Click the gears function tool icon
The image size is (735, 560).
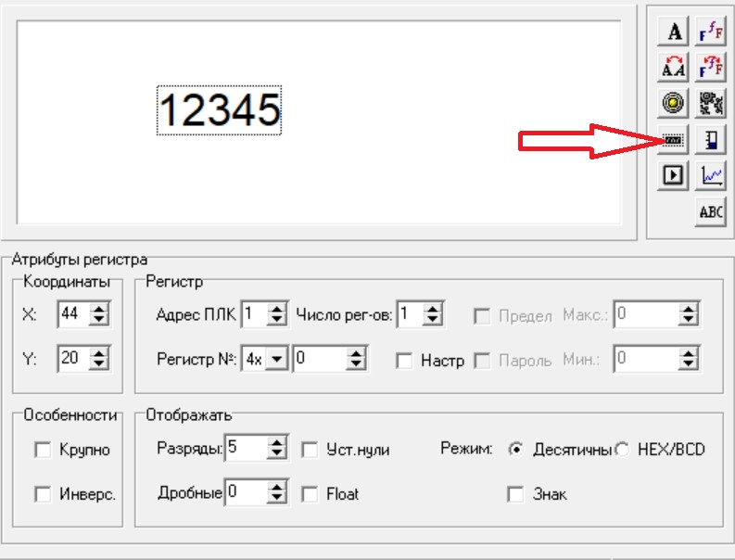710,104
